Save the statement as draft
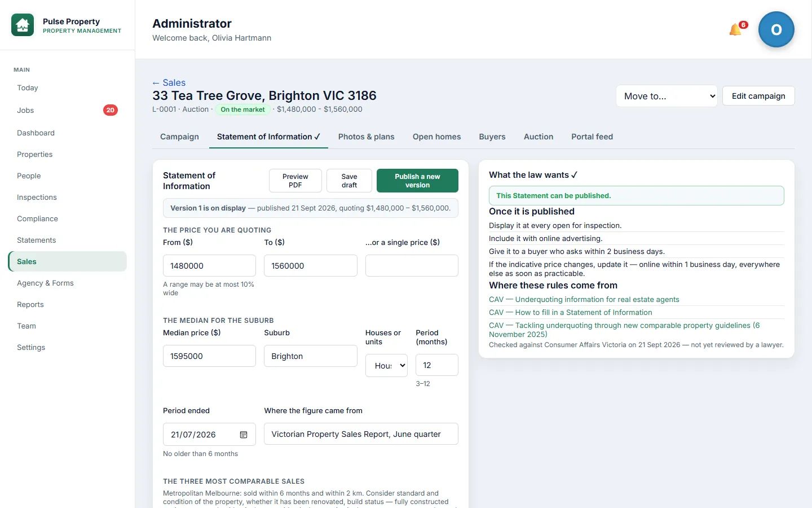The height and width of the screenshot is (508, 812). pos(349,181)
